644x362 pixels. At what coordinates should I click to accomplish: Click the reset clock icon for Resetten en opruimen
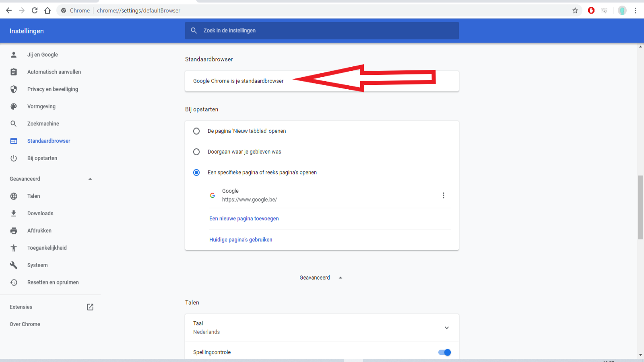[14, 283]
